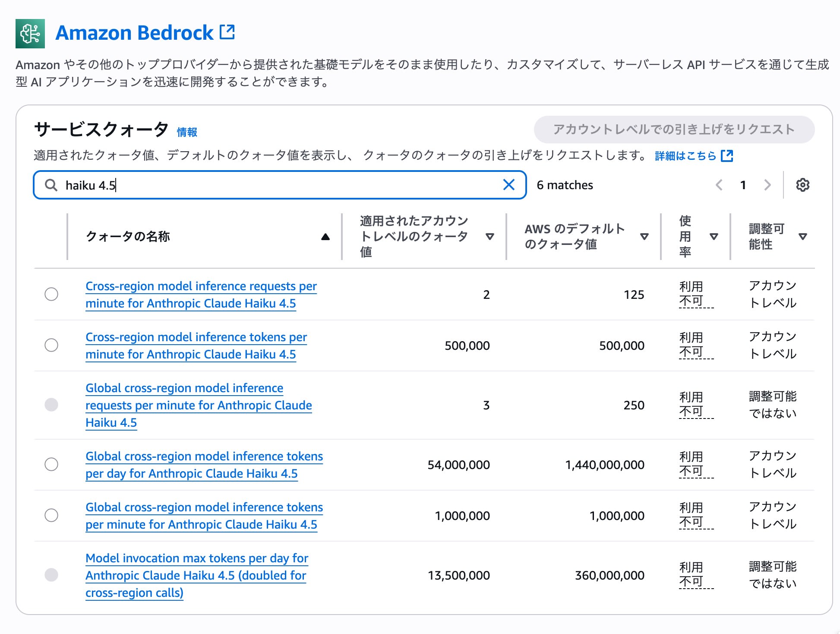The width and height of the screenshot is (840, 634).
Task: Click the Amazon Bedrock service icon
Action: pos(30,32)
